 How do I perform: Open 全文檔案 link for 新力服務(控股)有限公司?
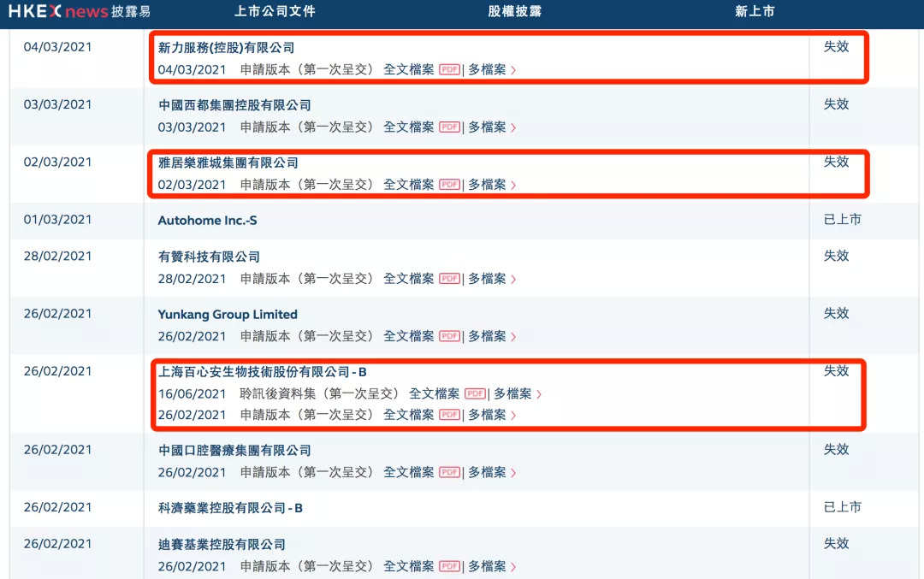click(409, 69)
